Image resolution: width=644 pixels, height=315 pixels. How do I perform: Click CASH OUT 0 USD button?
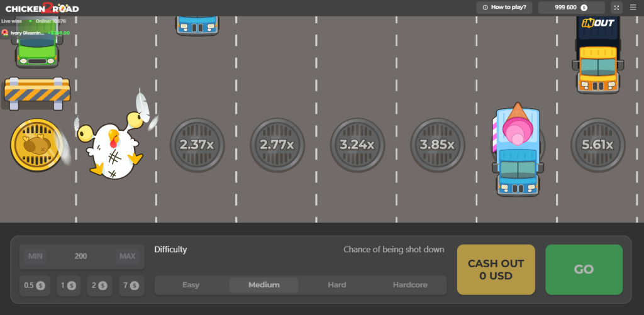click(496, 269)
